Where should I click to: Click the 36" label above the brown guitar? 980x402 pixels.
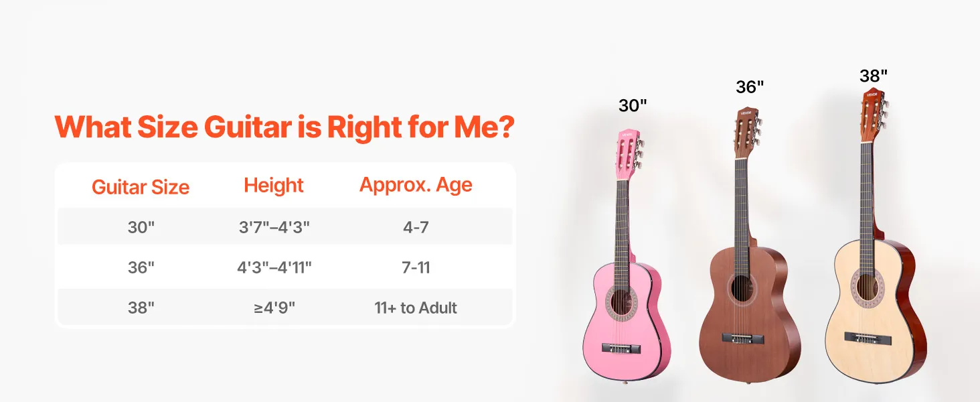pyautogui.click(x=750, y=87)
